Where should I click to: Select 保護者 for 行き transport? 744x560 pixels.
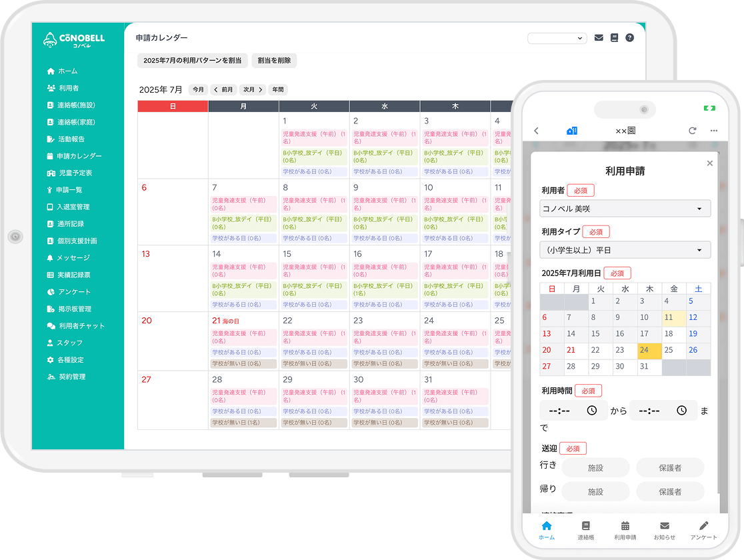point(670,468)
